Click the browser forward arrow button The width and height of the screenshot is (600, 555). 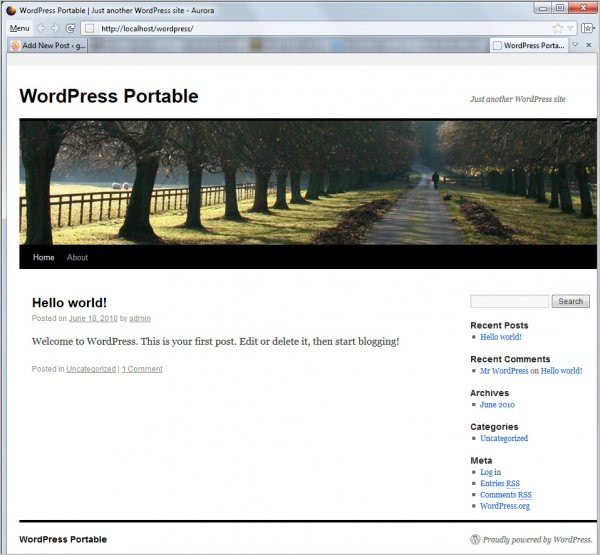[56, 28]
